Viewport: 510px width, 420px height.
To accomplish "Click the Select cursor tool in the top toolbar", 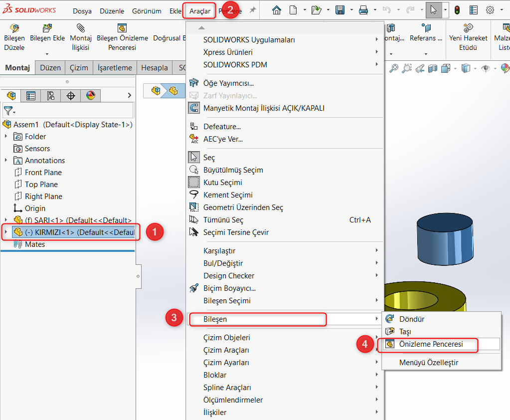I will tap(434, 10).
